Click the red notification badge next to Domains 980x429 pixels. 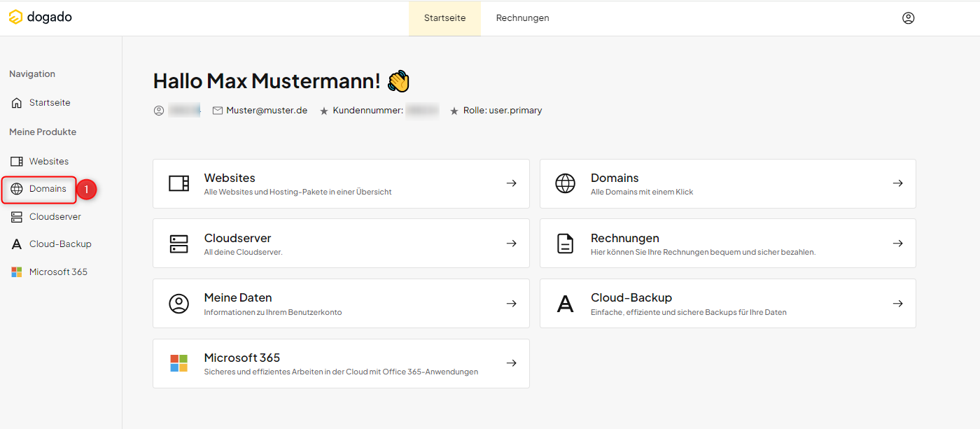click(x=85, y=188)
